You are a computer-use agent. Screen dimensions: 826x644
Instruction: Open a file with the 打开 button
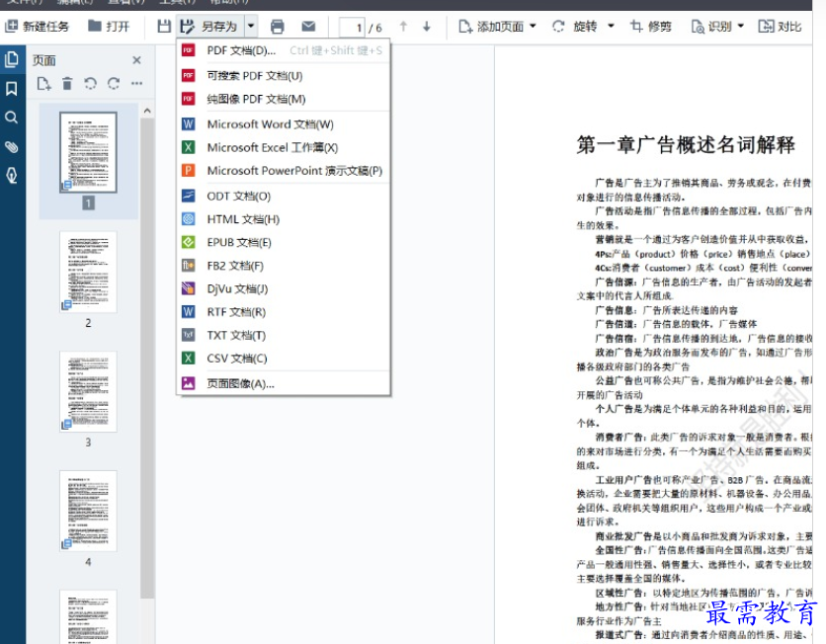pyautogui.click(x=109, y=26)
